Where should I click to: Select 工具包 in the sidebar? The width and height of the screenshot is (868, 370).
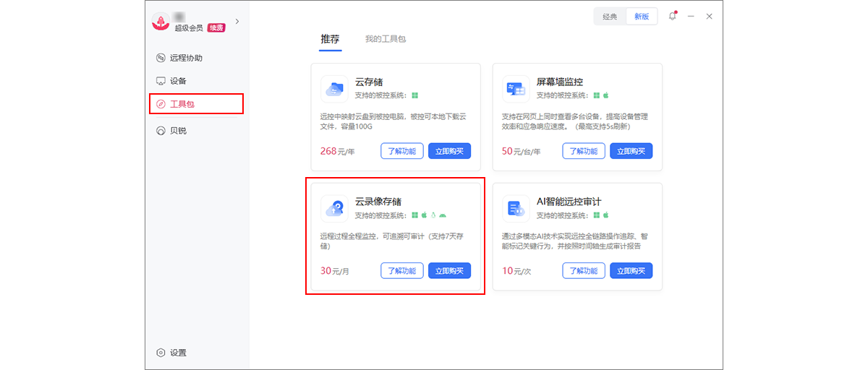pos(196,104)
